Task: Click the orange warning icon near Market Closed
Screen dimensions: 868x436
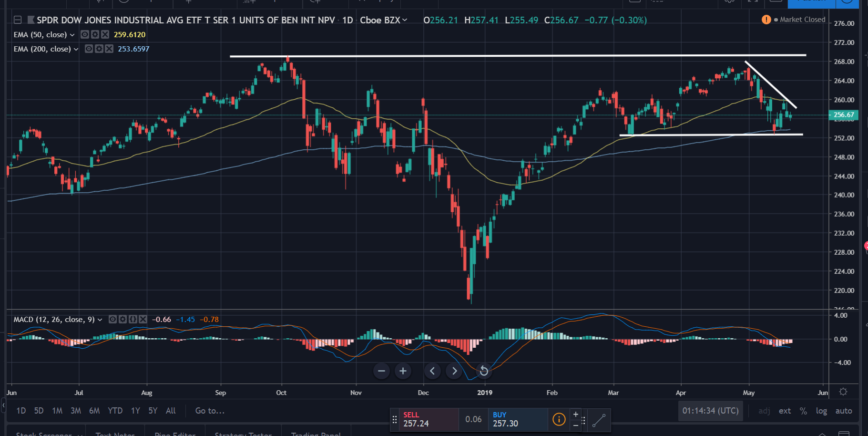Action: pos(766,20)
